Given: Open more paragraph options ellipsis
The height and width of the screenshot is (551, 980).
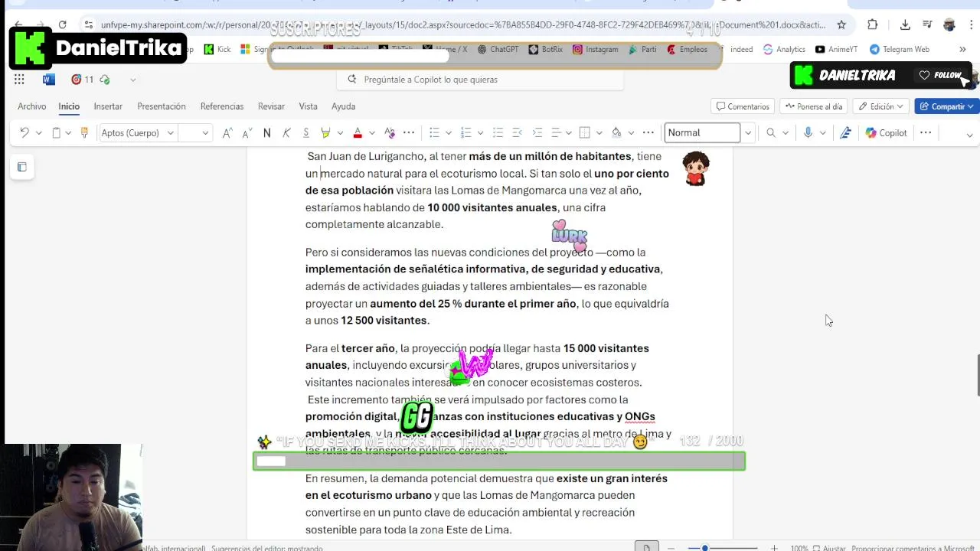Looking at the screenshot, I should click(648, 133).
